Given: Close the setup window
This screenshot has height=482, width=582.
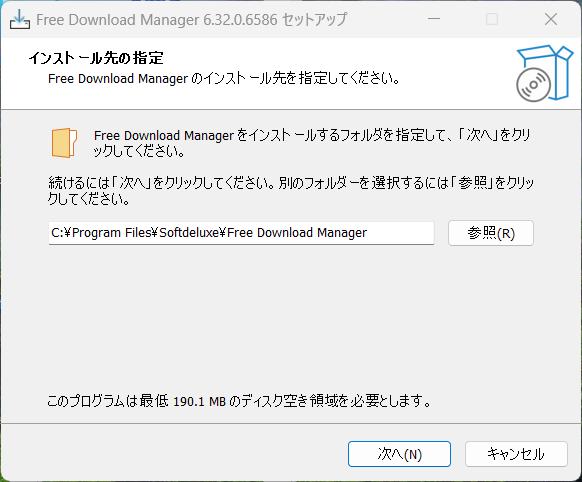Looking at the screenshot, I should [551, 19].
